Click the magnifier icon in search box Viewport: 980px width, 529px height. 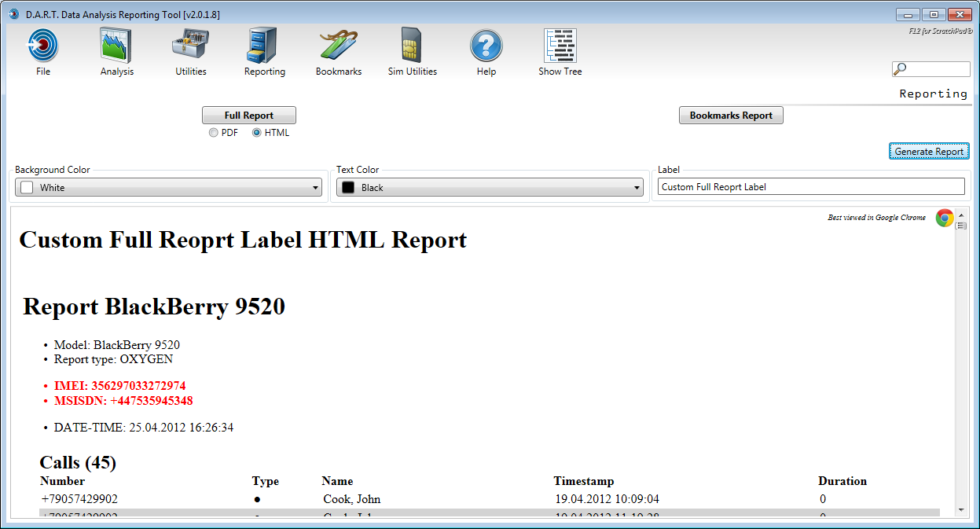pyautogui.click(x=901, y=69)
